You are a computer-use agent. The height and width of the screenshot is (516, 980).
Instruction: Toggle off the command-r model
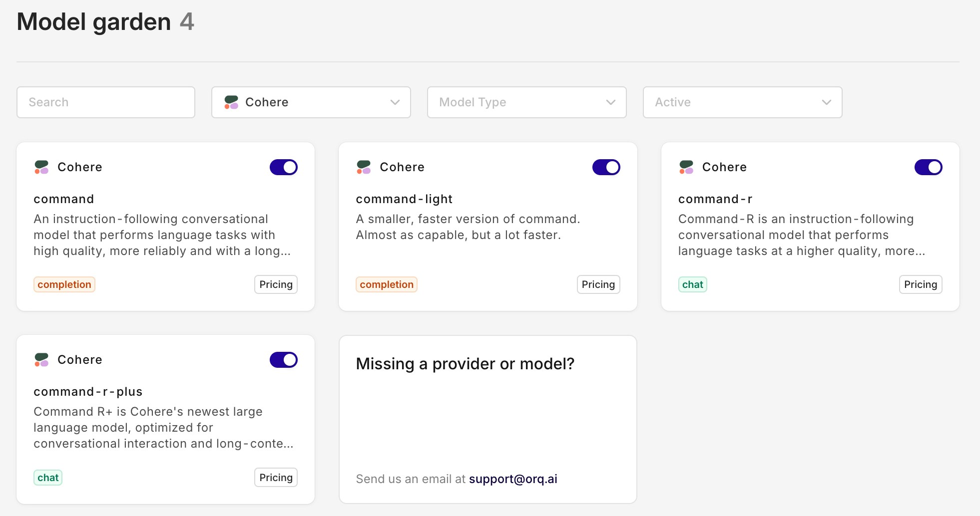pos(928,167)
